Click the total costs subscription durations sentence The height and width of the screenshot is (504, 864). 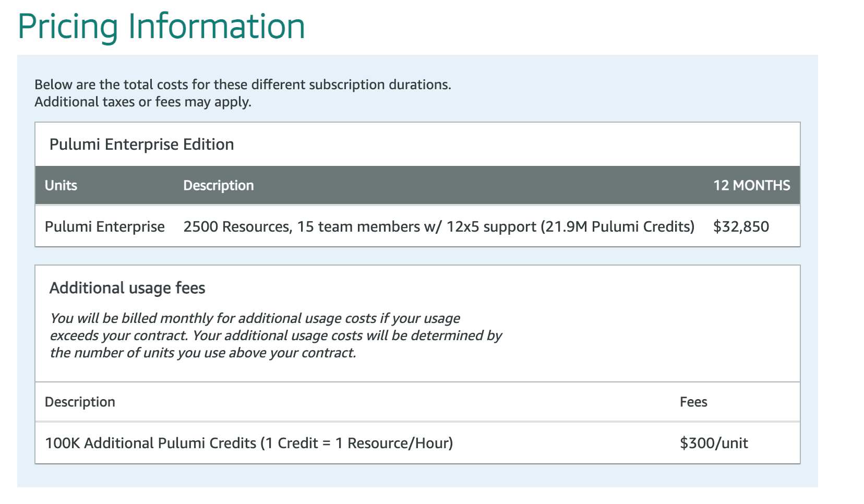(243, 85)
